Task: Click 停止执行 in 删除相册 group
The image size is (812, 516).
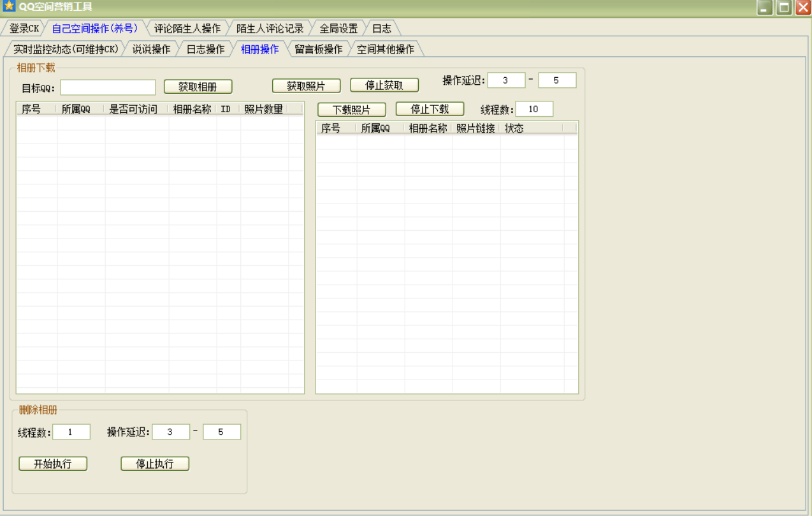Action: (x=155, y=464)
